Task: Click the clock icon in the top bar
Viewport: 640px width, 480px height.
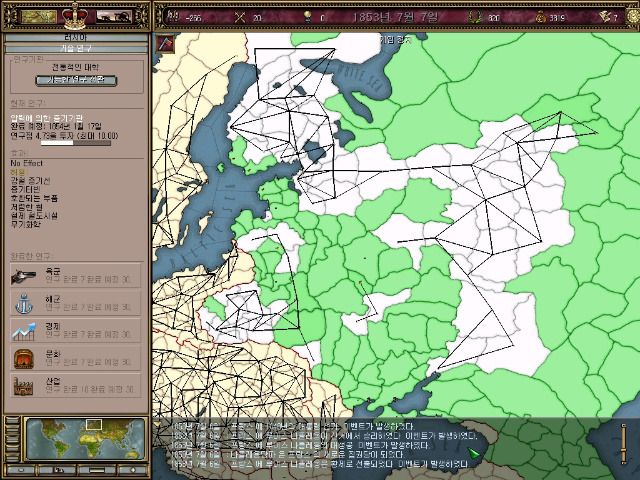Action: pos(635,17)
